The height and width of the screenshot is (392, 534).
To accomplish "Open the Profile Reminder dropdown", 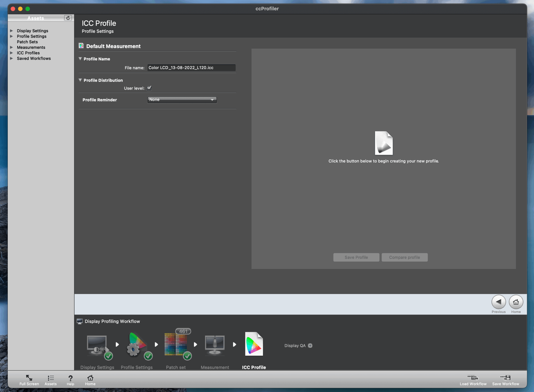I will click(182, 100).
